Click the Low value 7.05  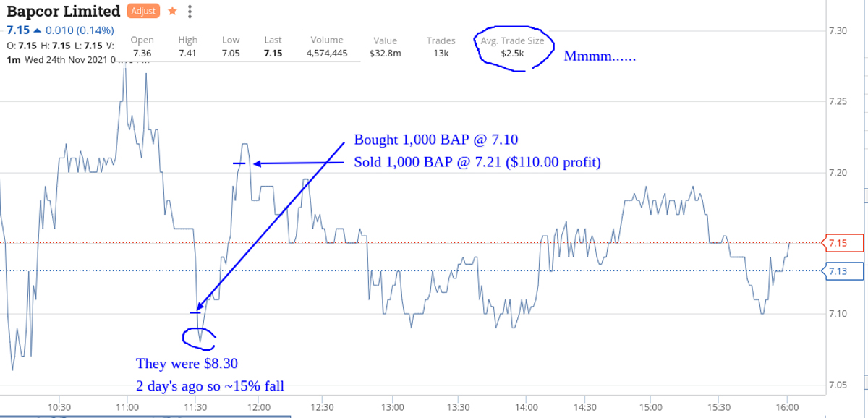[x=231, y=53]
